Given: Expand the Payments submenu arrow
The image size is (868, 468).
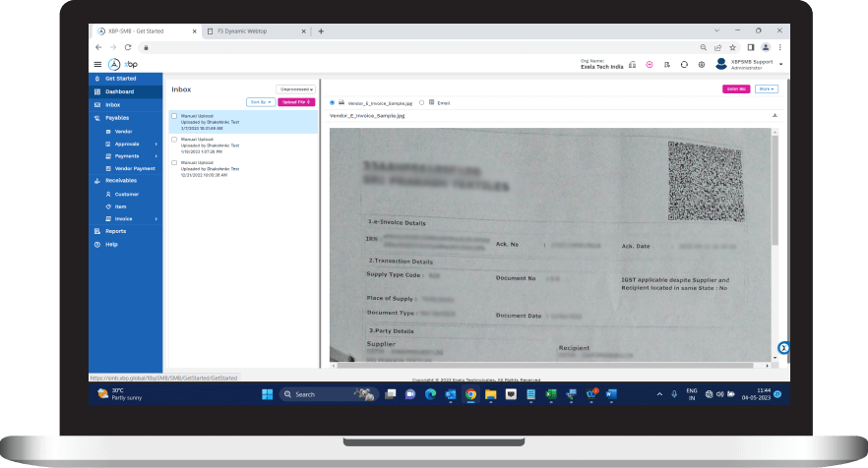Looking at the screenshot, I should (156, 156).
